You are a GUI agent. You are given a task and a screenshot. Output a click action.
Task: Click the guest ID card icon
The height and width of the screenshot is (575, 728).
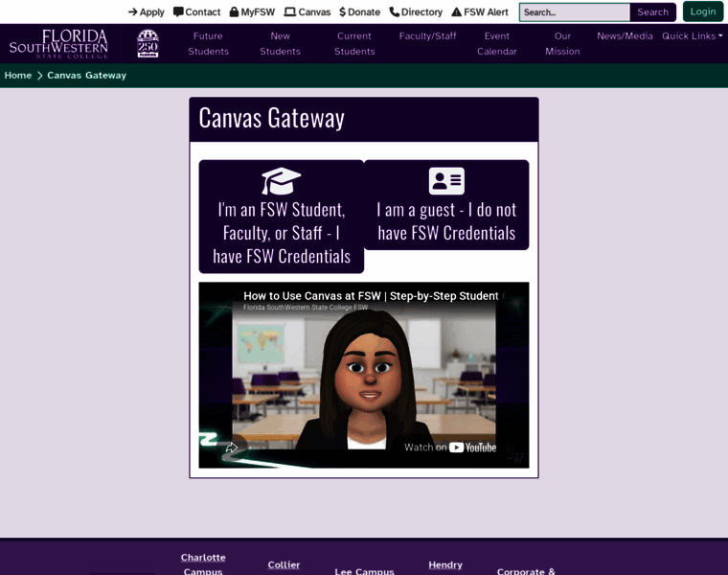pos(446,181)
